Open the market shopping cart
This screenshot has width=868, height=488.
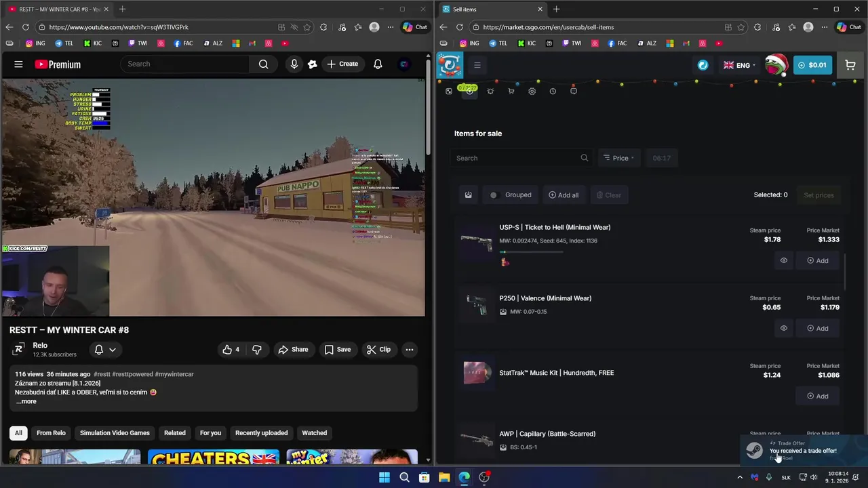tap(850, 65)
